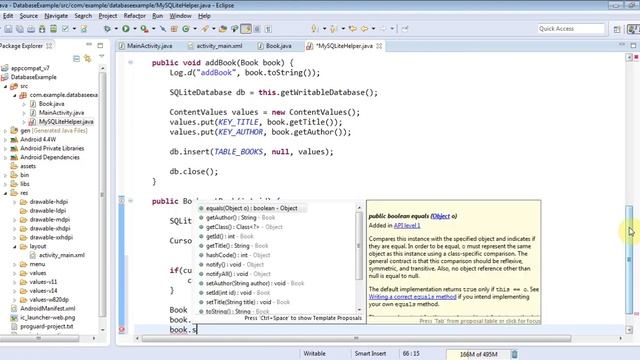Click the Print toolbar icon
640x360 pixels.
tap(31, 29)
